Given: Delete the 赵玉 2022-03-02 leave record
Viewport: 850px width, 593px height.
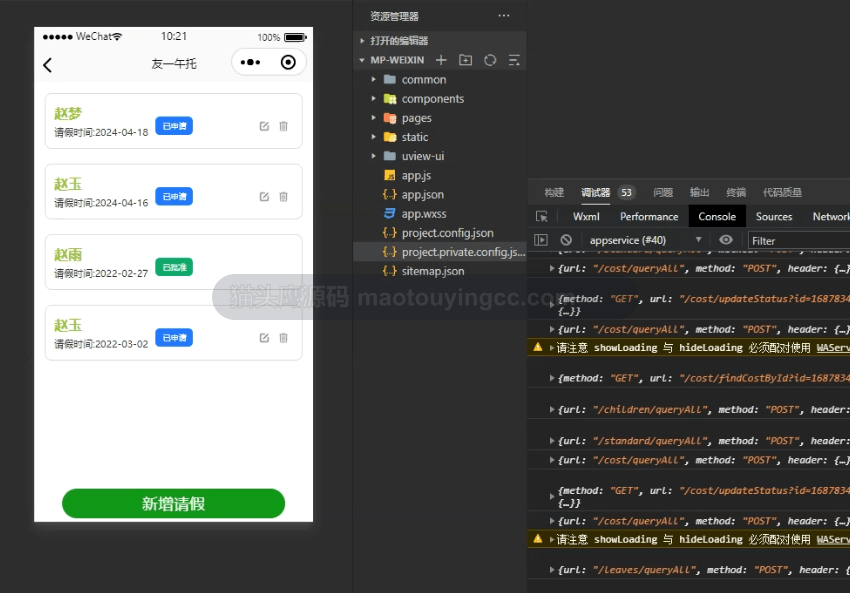Looking at the screenshot, I should pyautogui.click(x=283, y=338).
